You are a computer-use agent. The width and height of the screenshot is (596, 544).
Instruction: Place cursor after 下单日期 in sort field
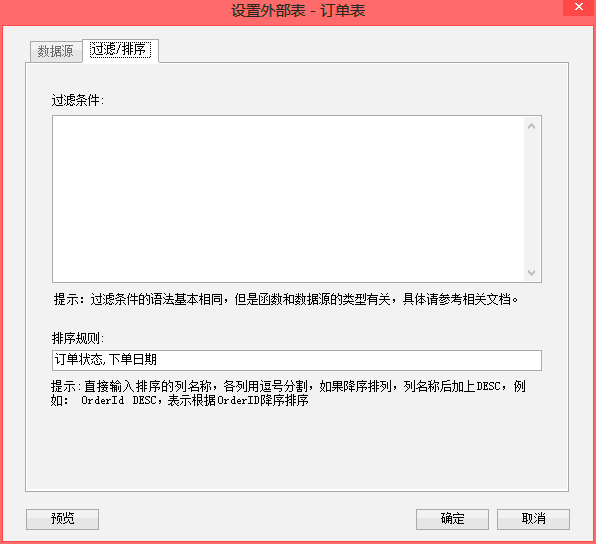[158, 360]
